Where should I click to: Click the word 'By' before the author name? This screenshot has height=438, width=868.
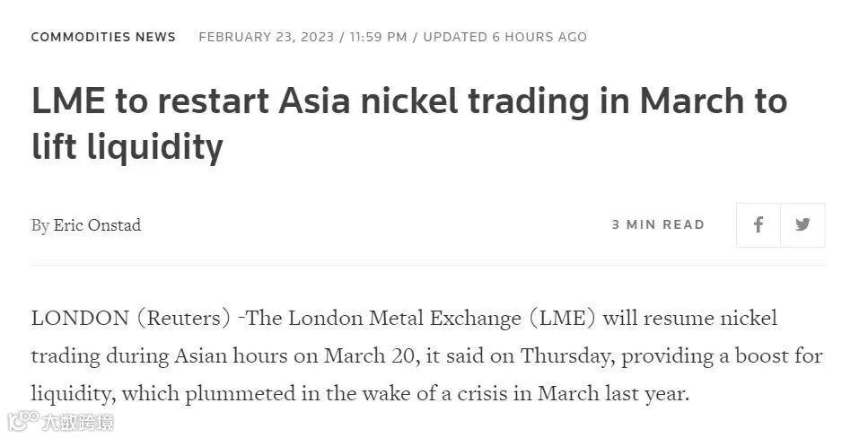(39, 225)
